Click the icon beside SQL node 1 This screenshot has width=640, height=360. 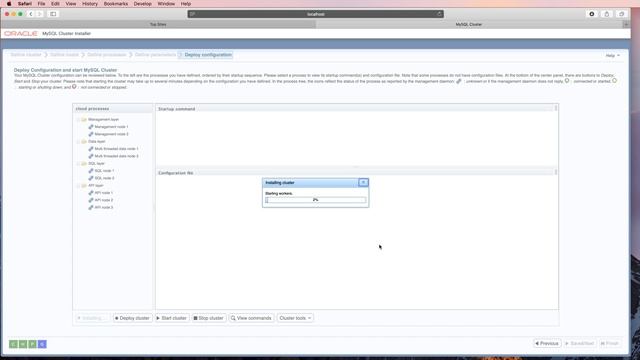point(91,171)
